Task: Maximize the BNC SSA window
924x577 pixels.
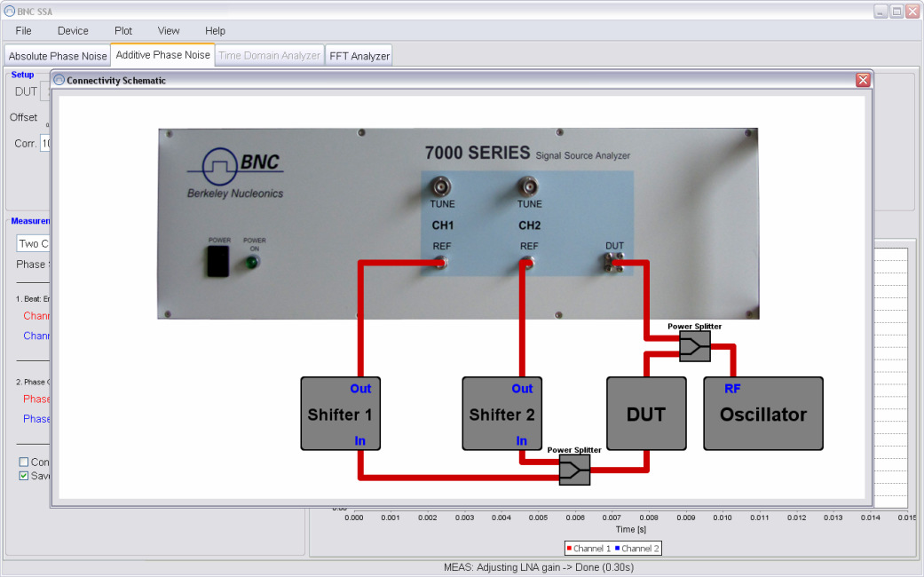Action: (x=896, y=12)
